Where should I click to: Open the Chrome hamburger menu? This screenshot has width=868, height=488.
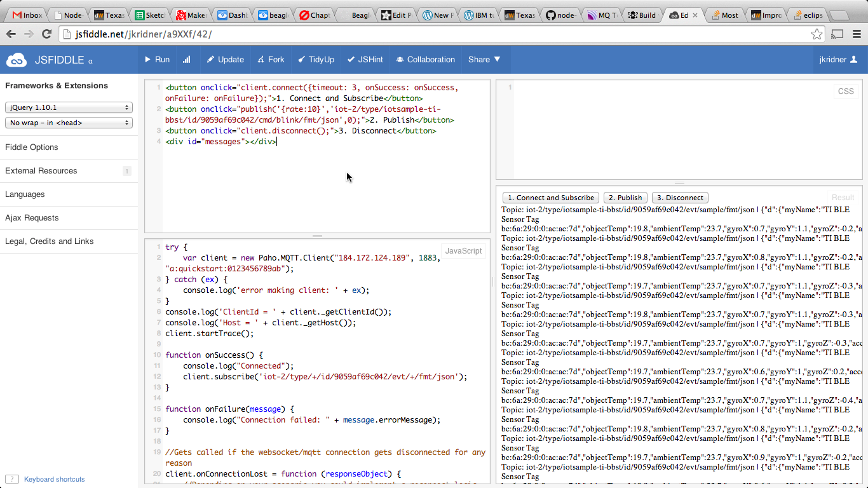coord(856,34)
